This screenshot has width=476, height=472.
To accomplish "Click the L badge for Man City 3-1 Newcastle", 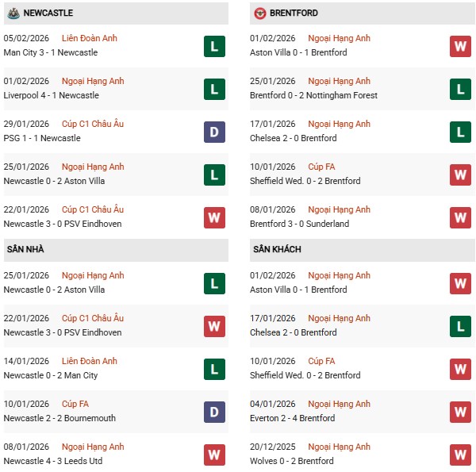I will point(214,46).
